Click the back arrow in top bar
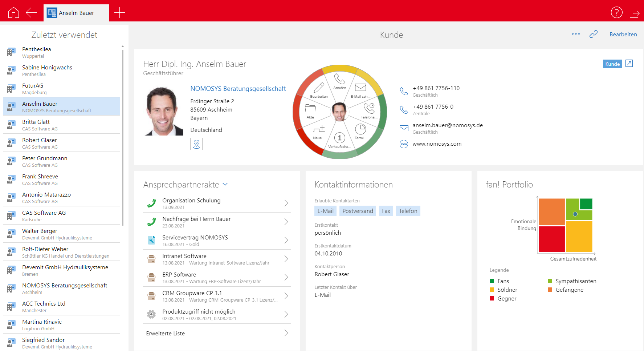 click(32, 13)
